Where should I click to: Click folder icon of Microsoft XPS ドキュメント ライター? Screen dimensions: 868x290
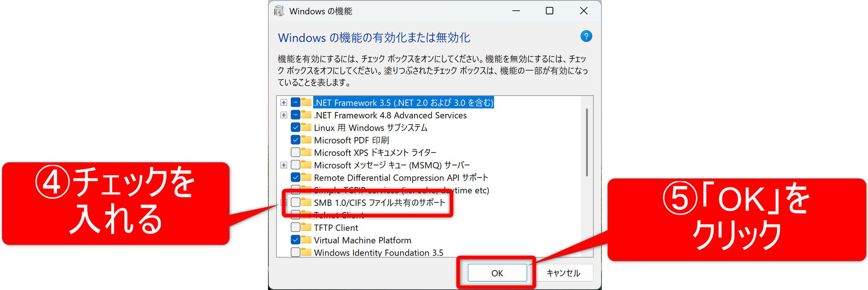(307, 152)
